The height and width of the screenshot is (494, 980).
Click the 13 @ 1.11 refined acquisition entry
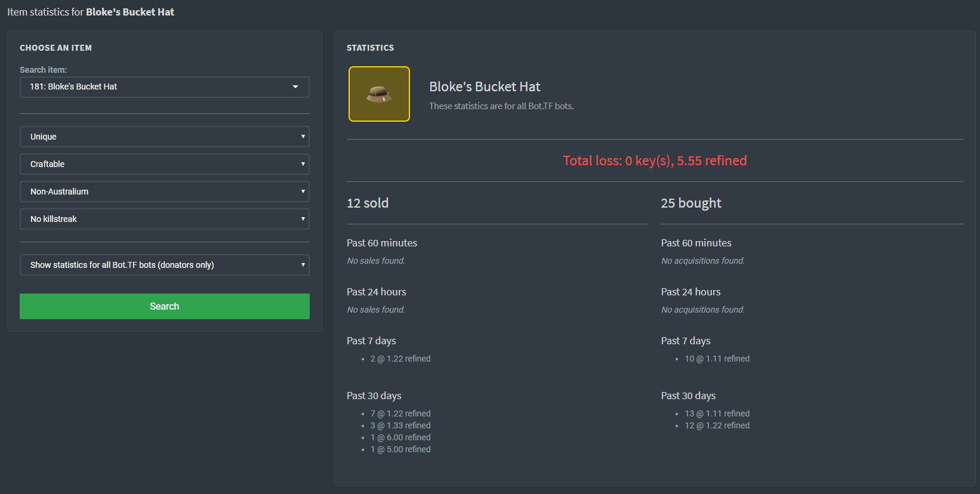click(x=717, y=413)
